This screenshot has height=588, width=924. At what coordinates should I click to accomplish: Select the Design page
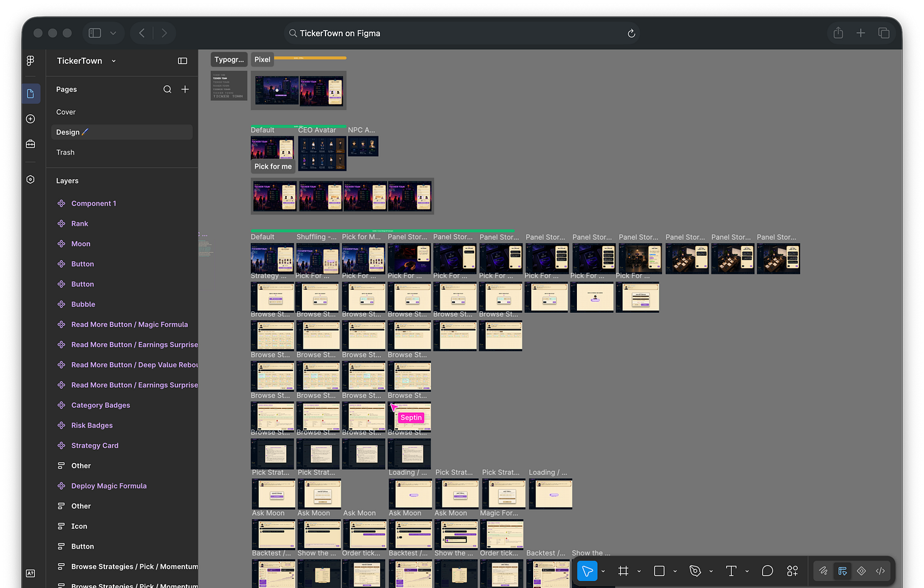[x=122, y=132]
